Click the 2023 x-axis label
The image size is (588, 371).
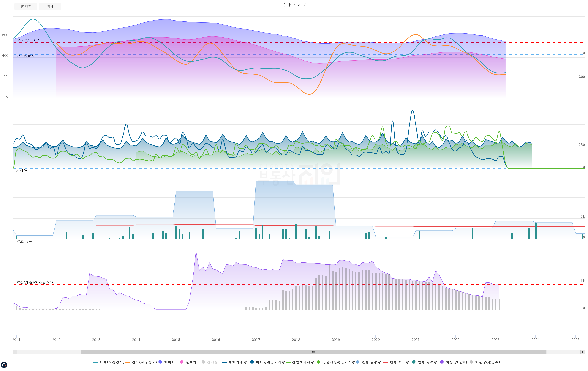coord(496,340)
